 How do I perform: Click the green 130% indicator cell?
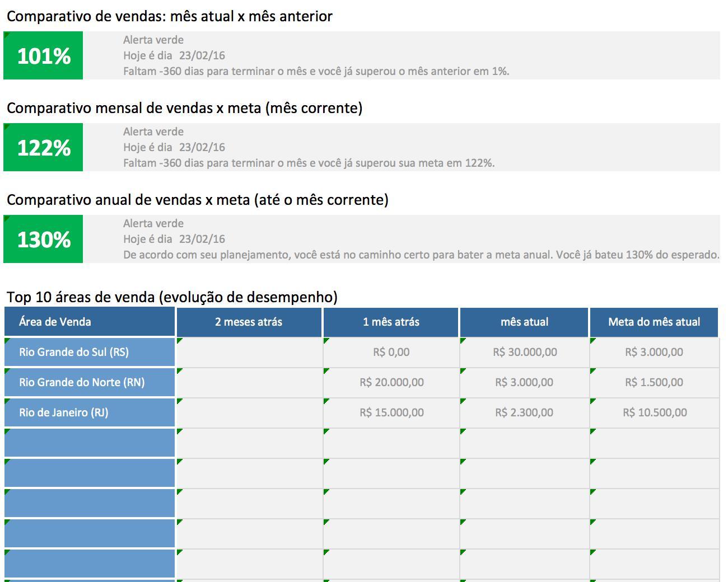coord(43,239)
